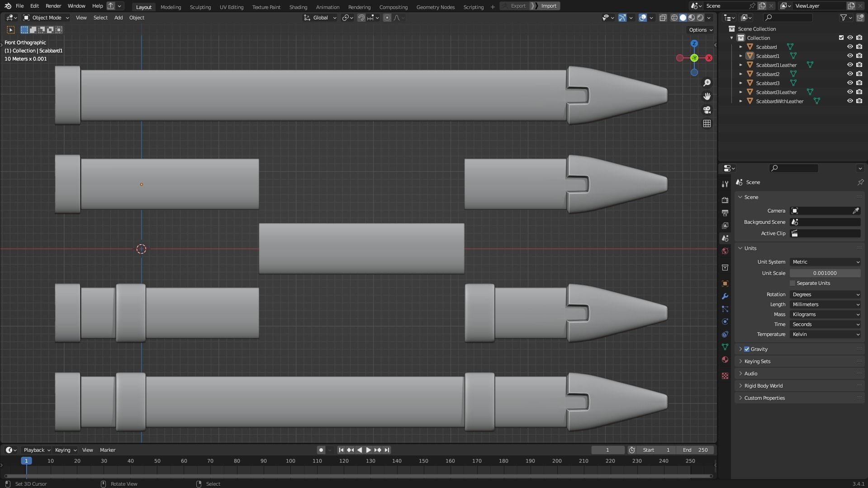This screenshot has height=488, width=868.
Task: Open the Texture properties tab
Action: click(x=725, y=376)
